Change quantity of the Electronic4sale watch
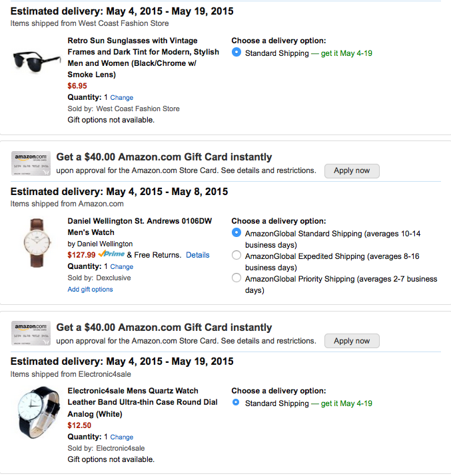This screenshot has width=451, height=476. (x=122, y=437)
